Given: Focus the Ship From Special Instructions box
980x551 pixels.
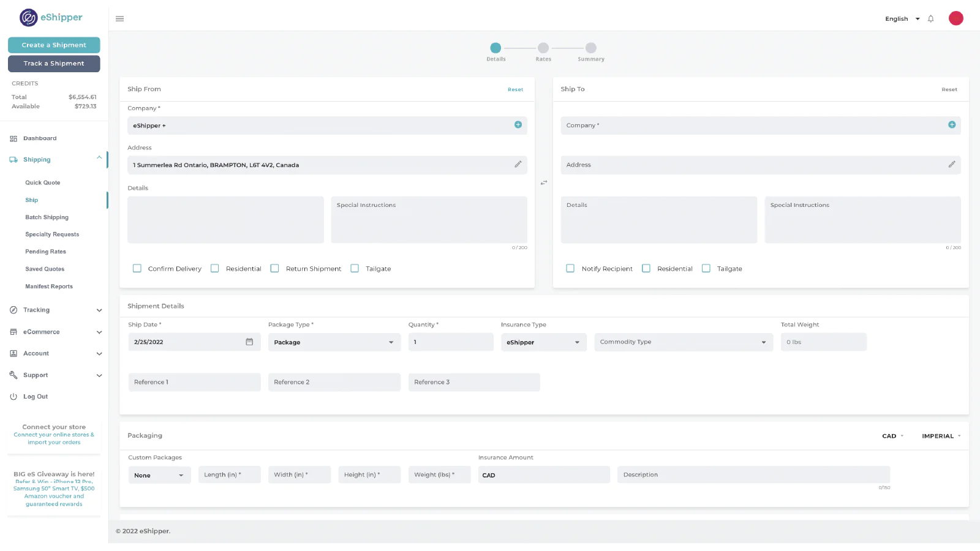Looking at the screenshot, I should click(x=429, y=220).
